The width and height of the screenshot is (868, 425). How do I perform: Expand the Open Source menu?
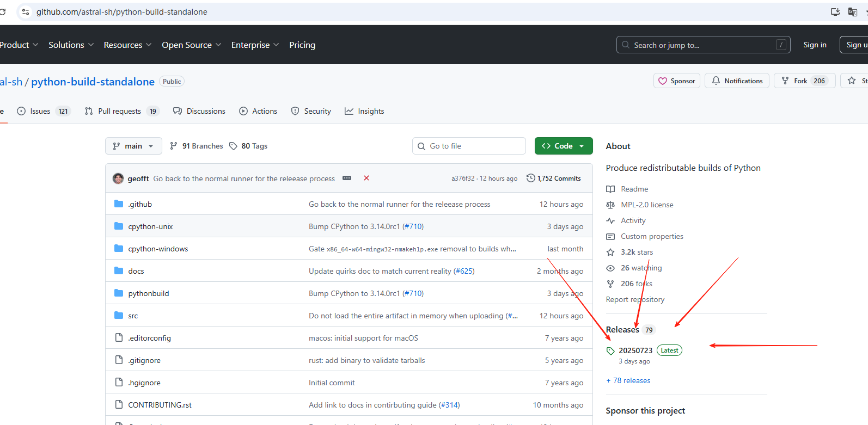(192, 45)
